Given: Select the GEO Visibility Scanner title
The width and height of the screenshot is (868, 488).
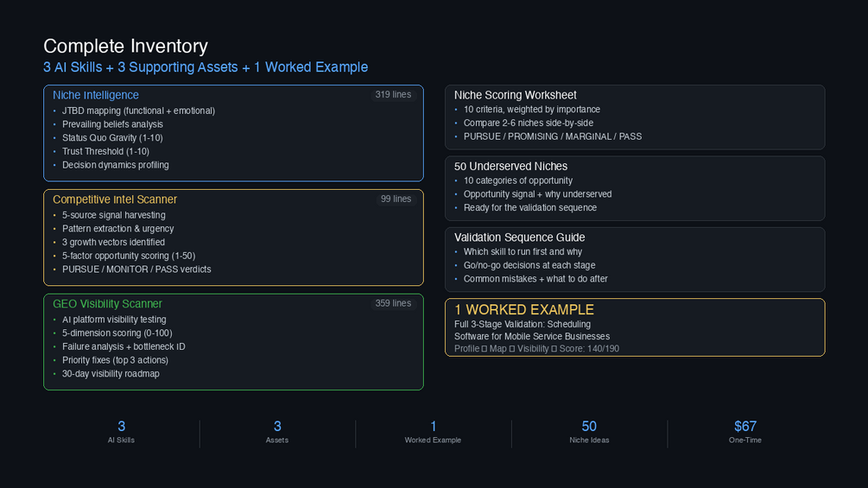Looking at the screenshot, I should coord(107,304).
